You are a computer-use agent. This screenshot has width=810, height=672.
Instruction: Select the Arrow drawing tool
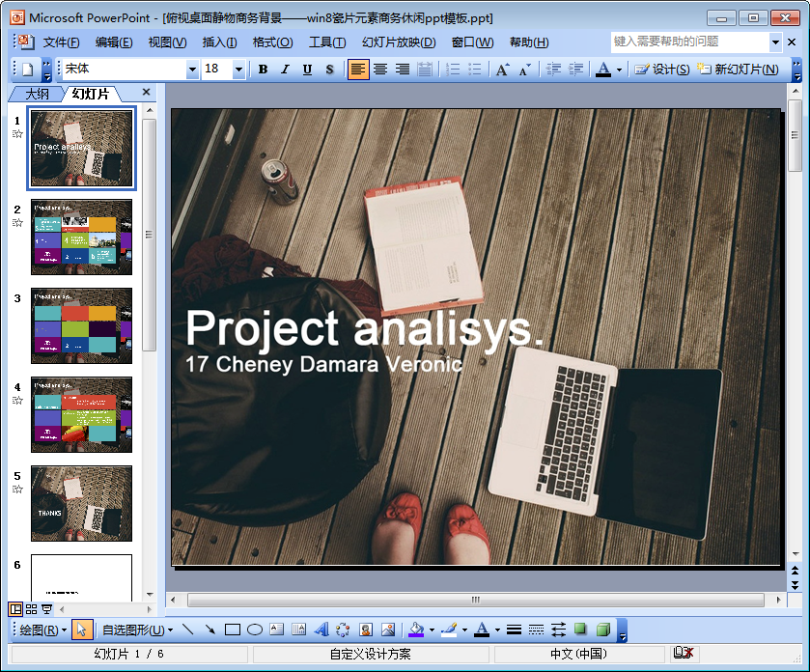[210, 630]
